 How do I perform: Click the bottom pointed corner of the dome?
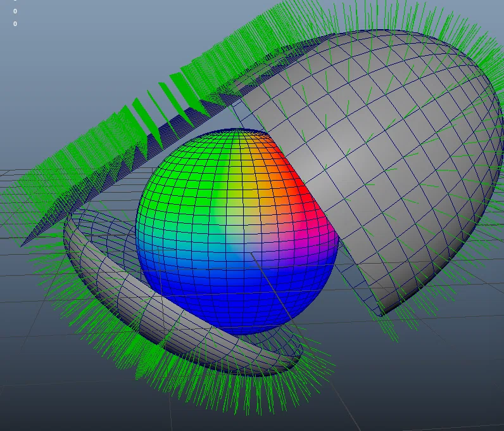point(381,315)
